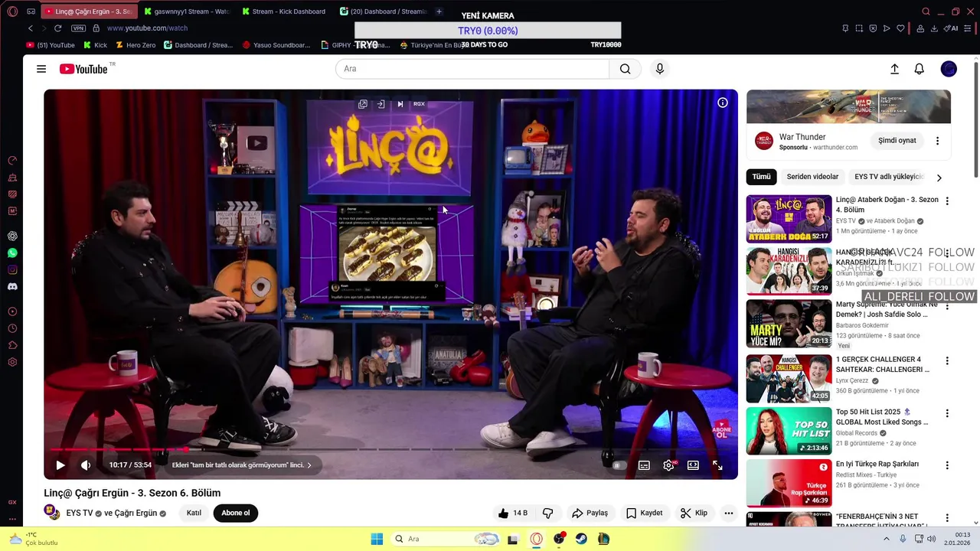Select the Tümü filter chip

[761, 177]
